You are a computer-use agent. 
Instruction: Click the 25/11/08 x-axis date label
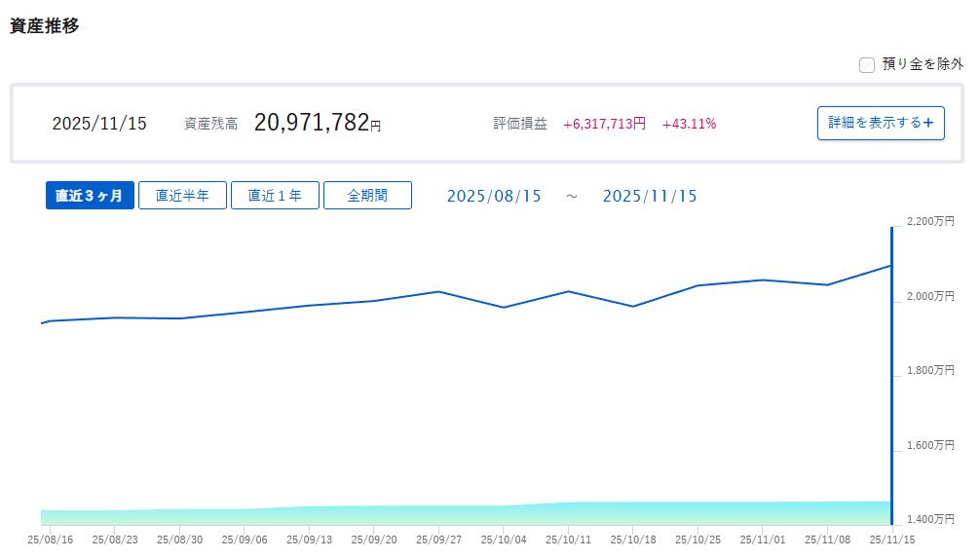point(827,538)
